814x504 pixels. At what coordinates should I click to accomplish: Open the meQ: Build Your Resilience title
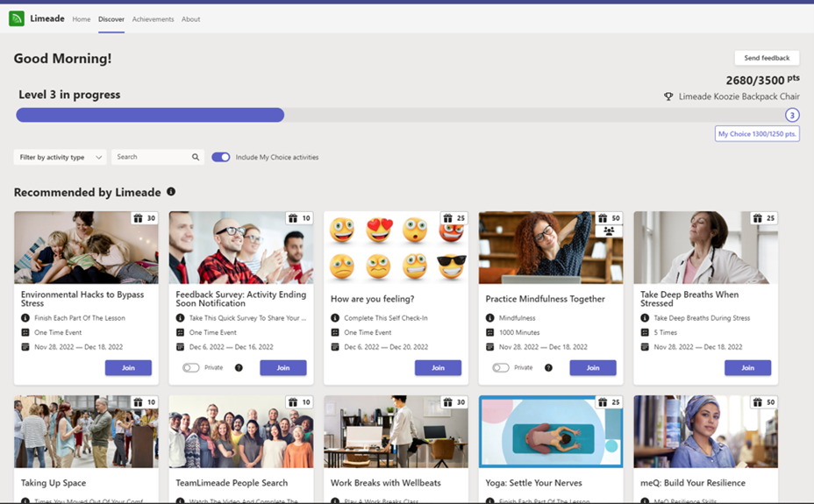click(x=693, y=483)
